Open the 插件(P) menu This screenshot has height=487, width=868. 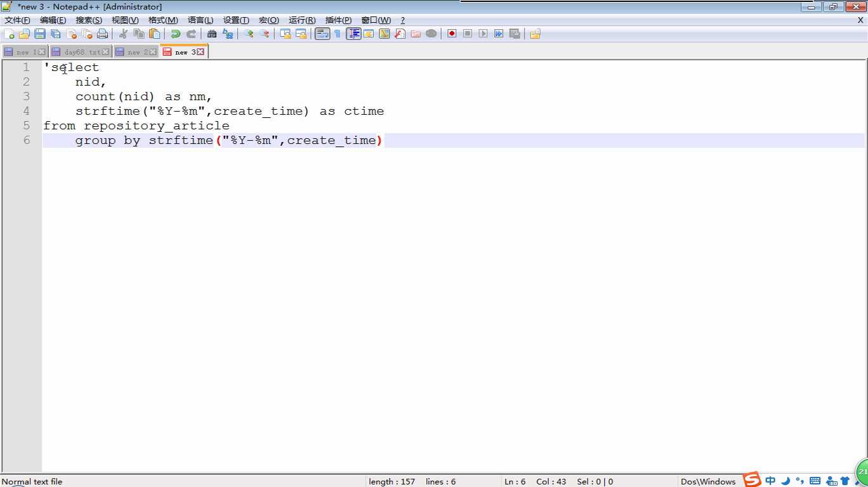point(338,20)
